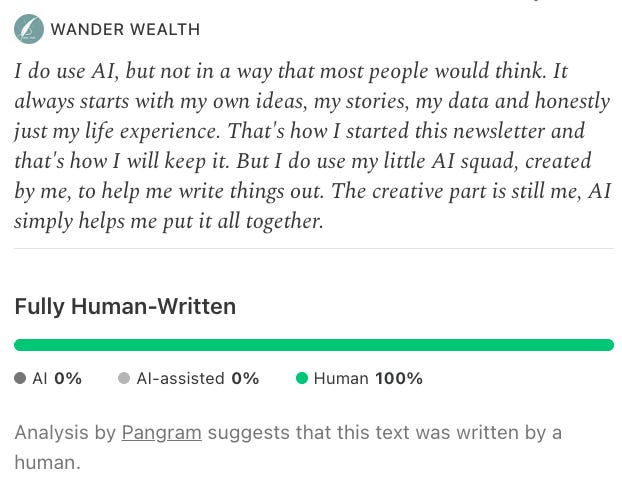Screen dimensions: 622x492
Task: Click the first quote line starting 'I do use AI'
Action: coord(291,71)
